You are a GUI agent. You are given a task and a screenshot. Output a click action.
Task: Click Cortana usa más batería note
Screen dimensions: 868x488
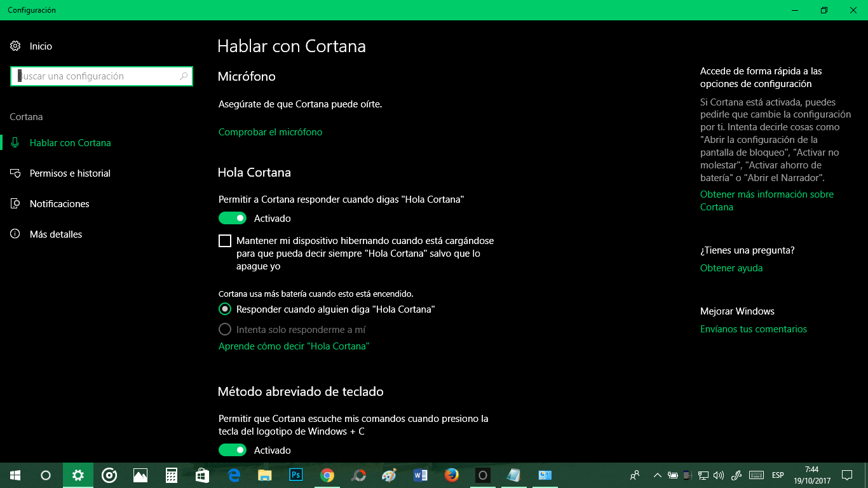click(x=316, y=294)
